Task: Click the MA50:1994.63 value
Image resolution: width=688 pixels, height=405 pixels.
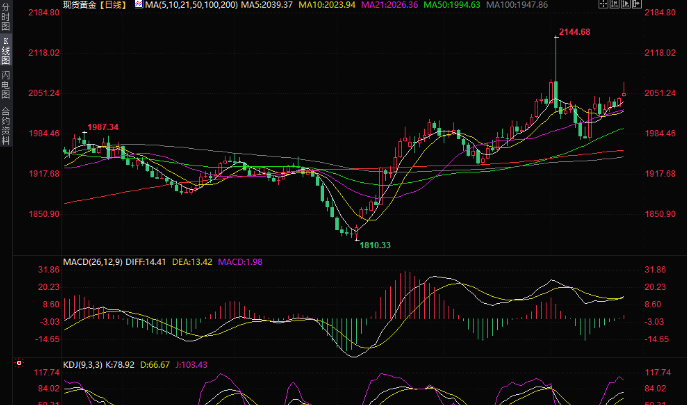Action: [x=452, y=5]
